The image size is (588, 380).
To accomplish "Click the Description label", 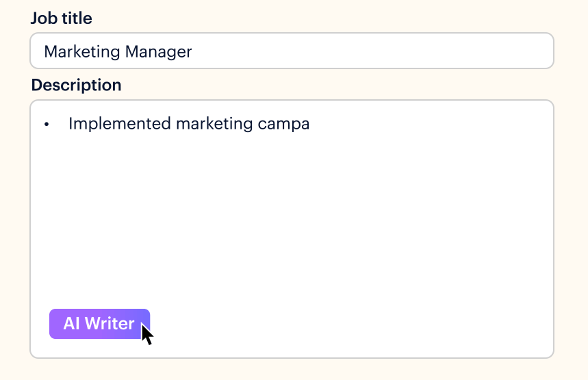I will (x=77, y=85).
